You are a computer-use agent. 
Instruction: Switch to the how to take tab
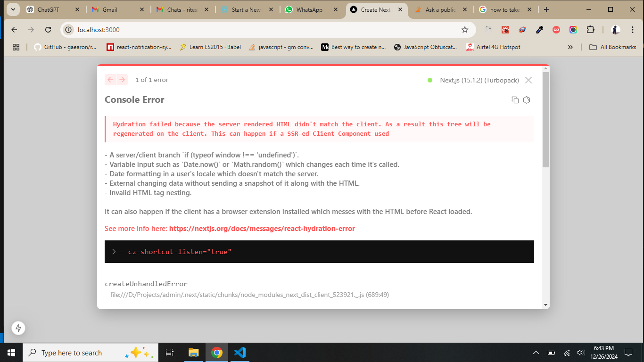pyautogui.click(x=505, y=9)
